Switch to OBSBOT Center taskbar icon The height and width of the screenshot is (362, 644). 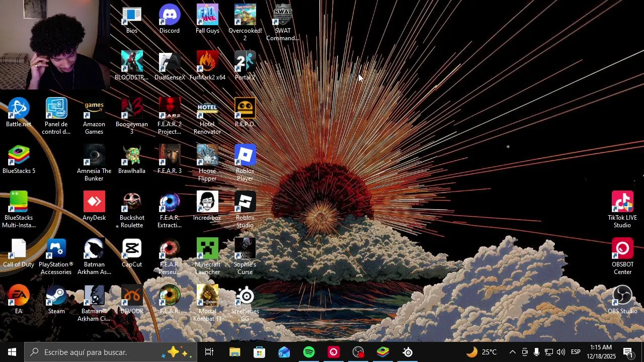[334, 352]
